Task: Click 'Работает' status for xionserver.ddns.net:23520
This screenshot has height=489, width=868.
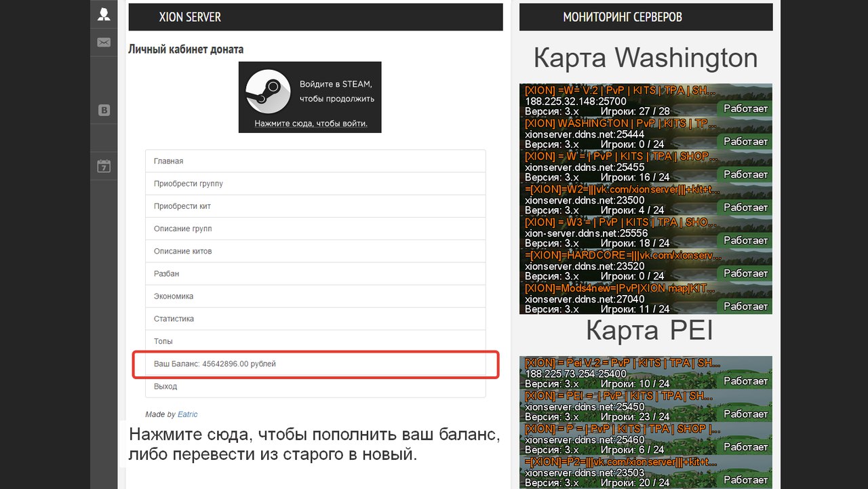Action: point(745,273)
